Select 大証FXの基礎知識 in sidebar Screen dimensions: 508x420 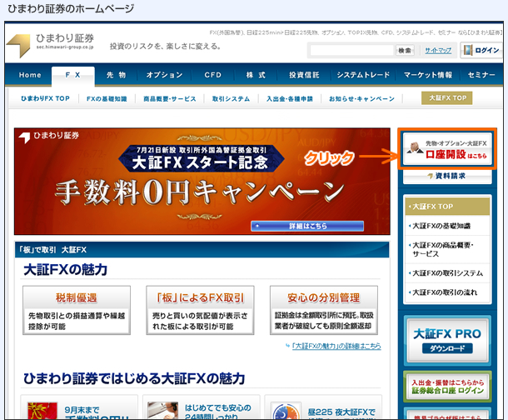(x=447, y=226)
